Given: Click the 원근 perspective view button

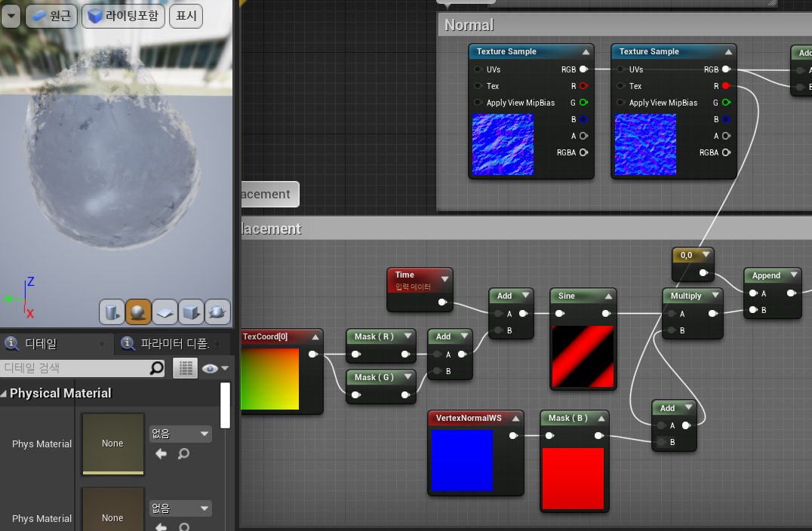Looking at the screenshot, I should 51,16.
